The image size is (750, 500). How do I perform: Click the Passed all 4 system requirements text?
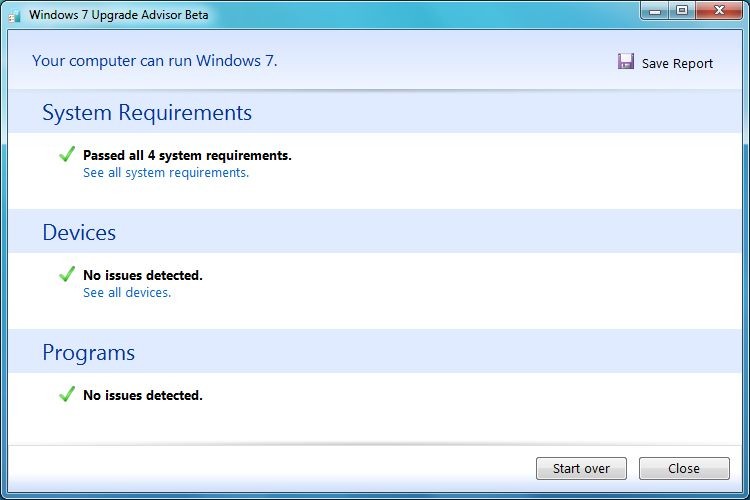click(187, 155)
